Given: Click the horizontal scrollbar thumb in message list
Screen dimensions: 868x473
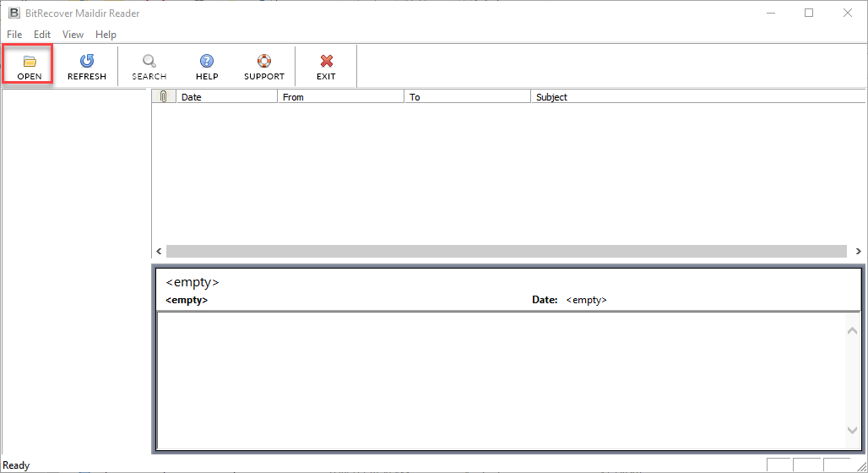Looking at the screenshot, I should click(507, 252).
